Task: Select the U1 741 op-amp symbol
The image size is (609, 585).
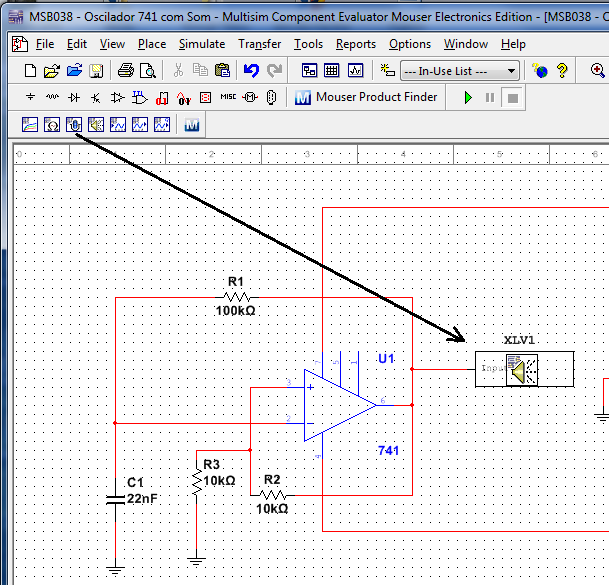Action: click(340, 405)
